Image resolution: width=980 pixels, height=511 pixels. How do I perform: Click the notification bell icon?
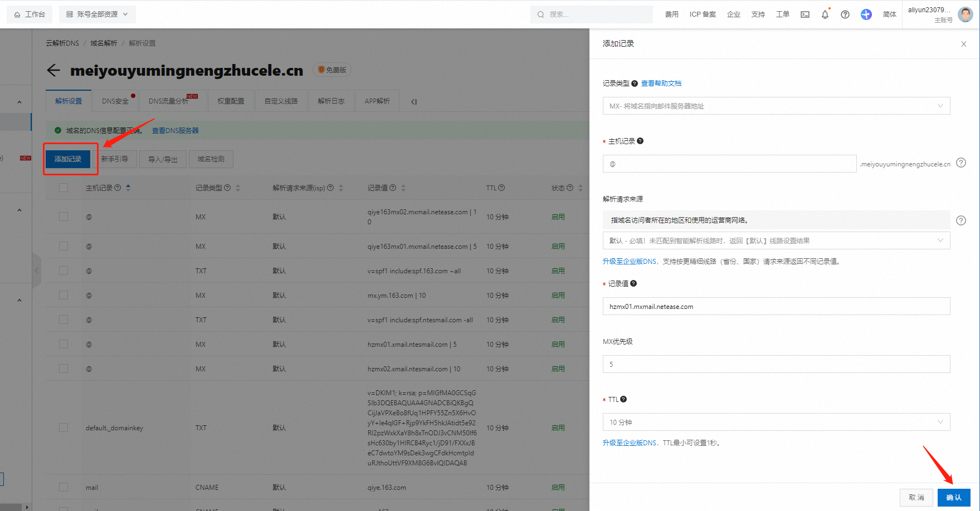[x=825, y=14]
